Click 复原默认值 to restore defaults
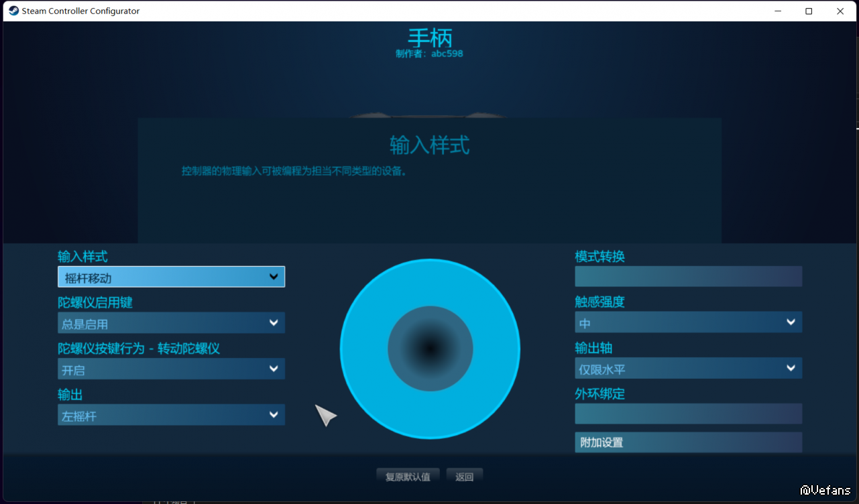Image resolution: width=859 pixels, height=504 pixels. (x=408, y=477)
